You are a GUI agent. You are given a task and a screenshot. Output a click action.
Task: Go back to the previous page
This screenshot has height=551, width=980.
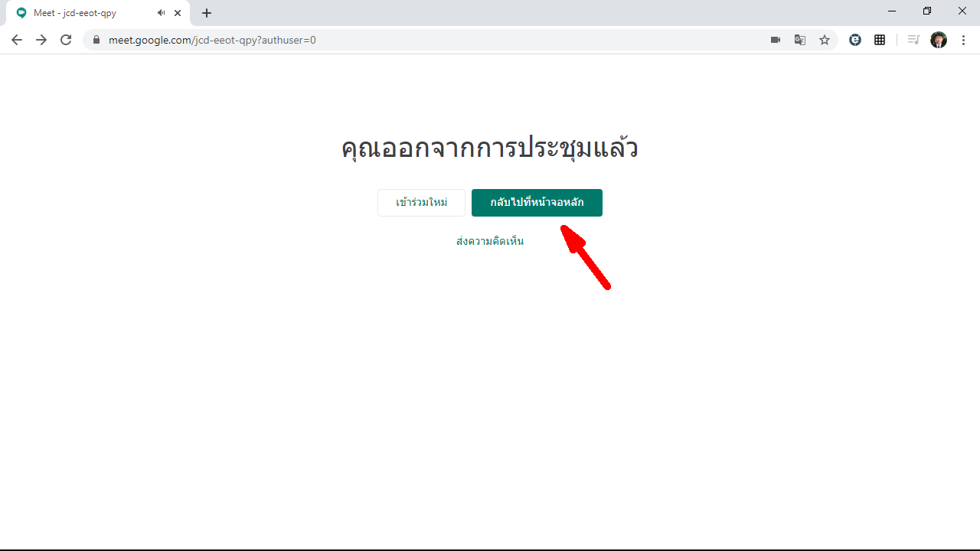(x=17, y=40)
